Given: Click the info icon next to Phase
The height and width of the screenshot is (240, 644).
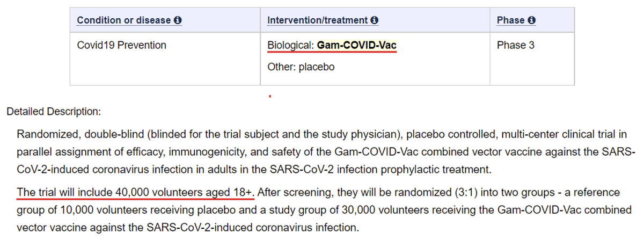Looking at the screenshot, I should [x=532, y=20].
